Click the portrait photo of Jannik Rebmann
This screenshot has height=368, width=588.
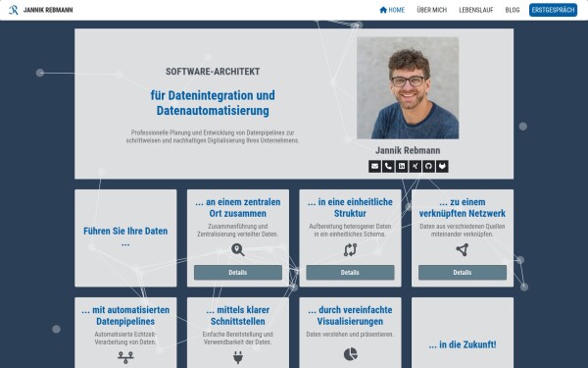pyautogui.click(x=408, y=88)
